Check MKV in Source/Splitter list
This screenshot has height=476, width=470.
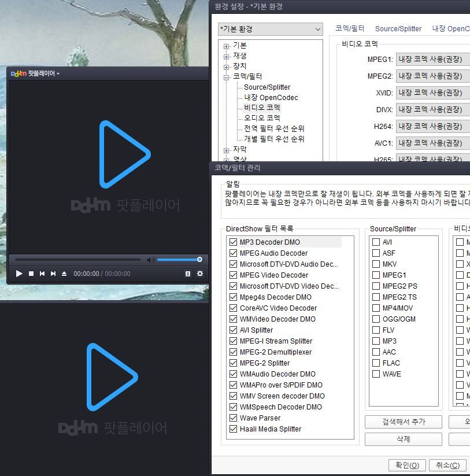point(376,264)
